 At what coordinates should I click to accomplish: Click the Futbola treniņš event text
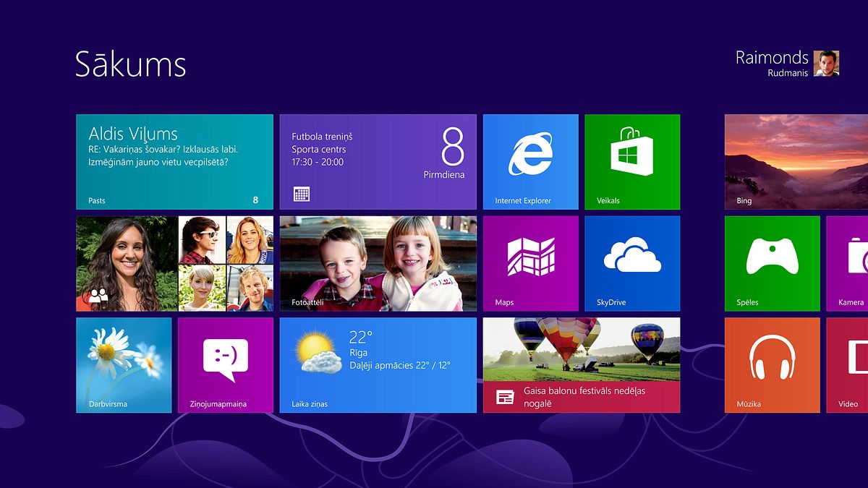coord(322,136)
